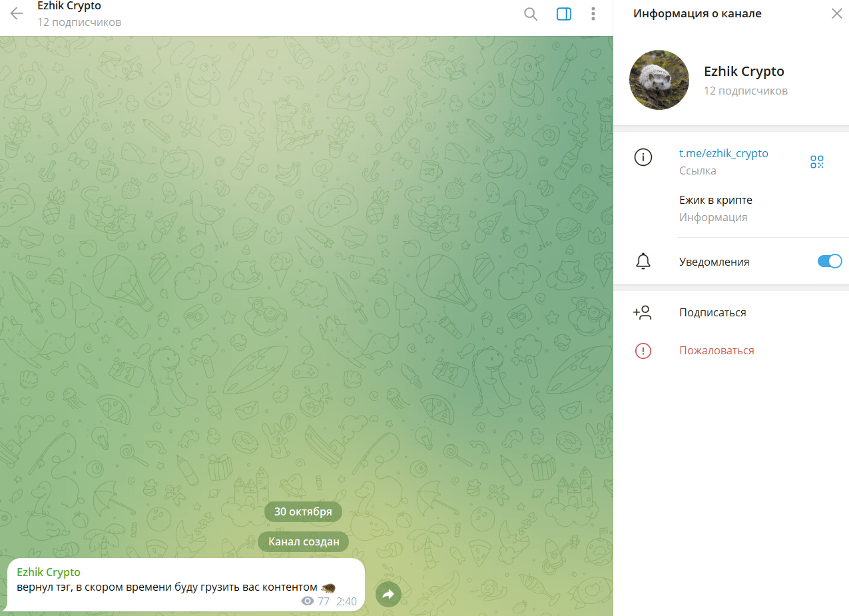This screenshot has height=616, width=849.
Task: Click the message views eye icon
Action: point(308,601)
